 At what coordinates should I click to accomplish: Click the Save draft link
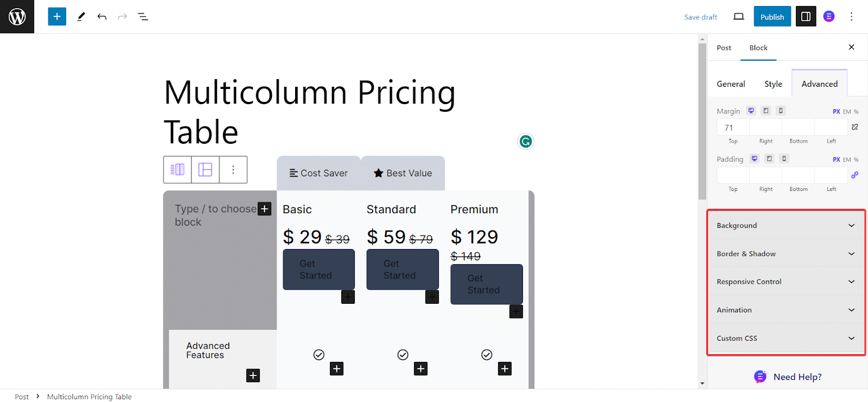pyautogui.click(x=700, y=17)
